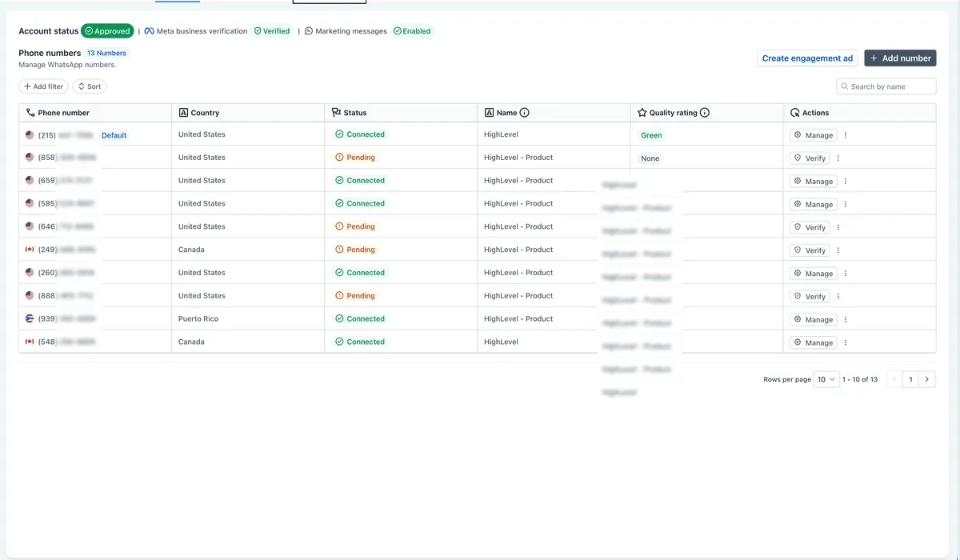Viewport: 960px width, 560px height.
Task: Go to previous page arrow
Action: (x=894, y=379)
